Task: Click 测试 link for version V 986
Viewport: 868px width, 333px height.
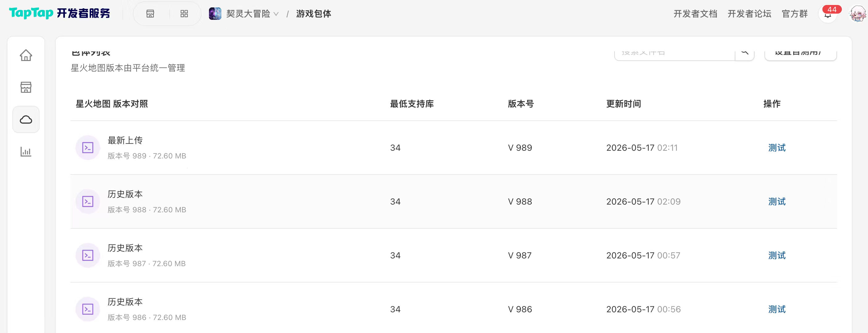Action: (777, 309)
